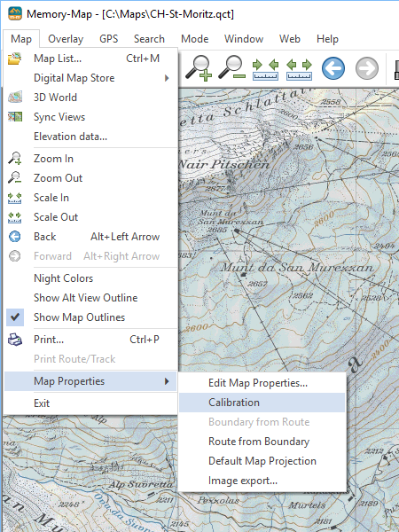Select Map Properties menu entry
Image resolution: width=399 pixels, height=532 pixels.
[90, 381]
